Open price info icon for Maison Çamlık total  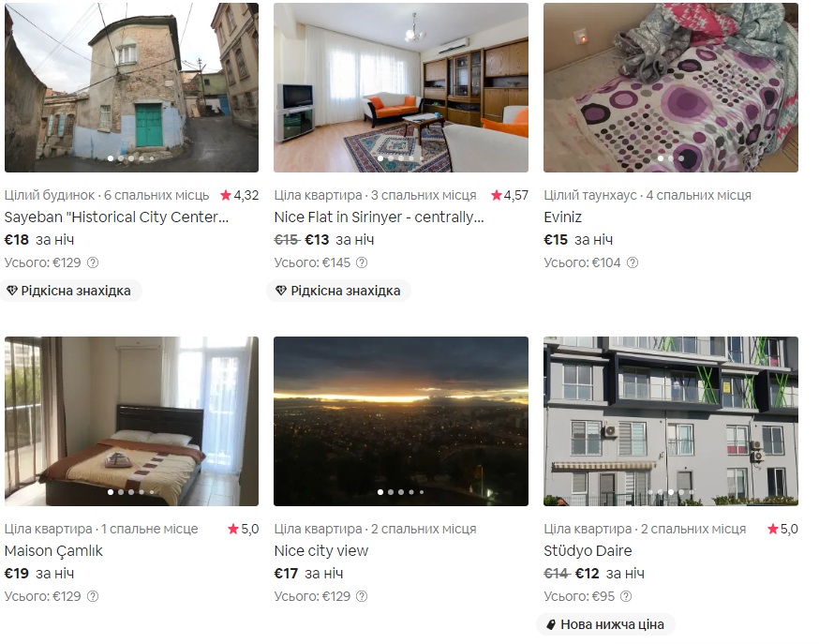(x=93, y=596)
